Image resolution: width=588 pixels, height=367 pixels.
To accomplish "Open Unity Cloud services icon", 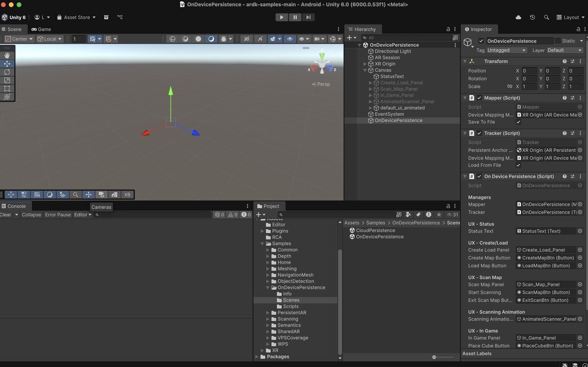I will tap(518, 17).
